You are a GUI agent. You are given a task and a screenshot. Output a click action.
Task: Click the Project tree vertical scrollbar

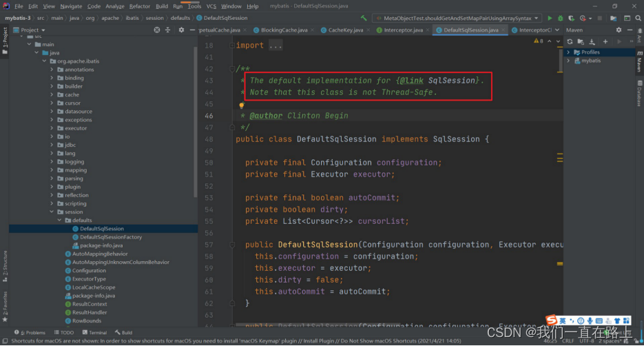[196, 121]
